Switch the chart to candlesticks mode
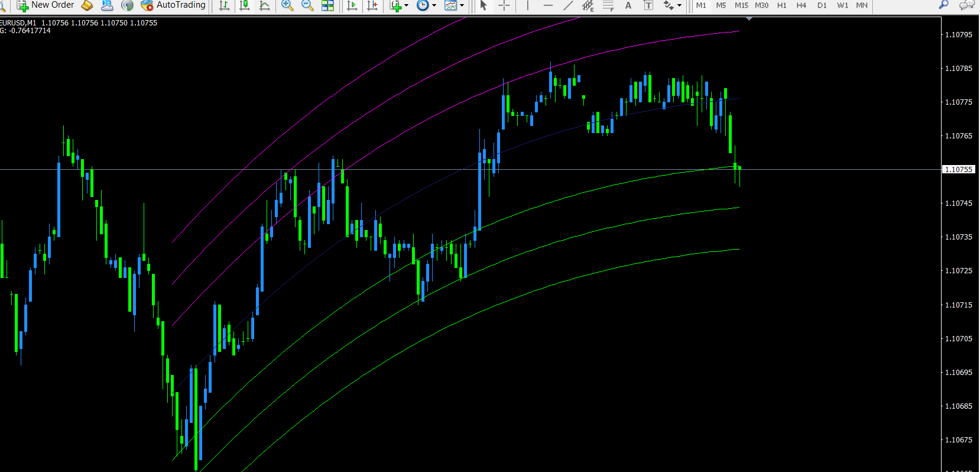The height and width of the screenshot is (472, 980). (244, 5)
